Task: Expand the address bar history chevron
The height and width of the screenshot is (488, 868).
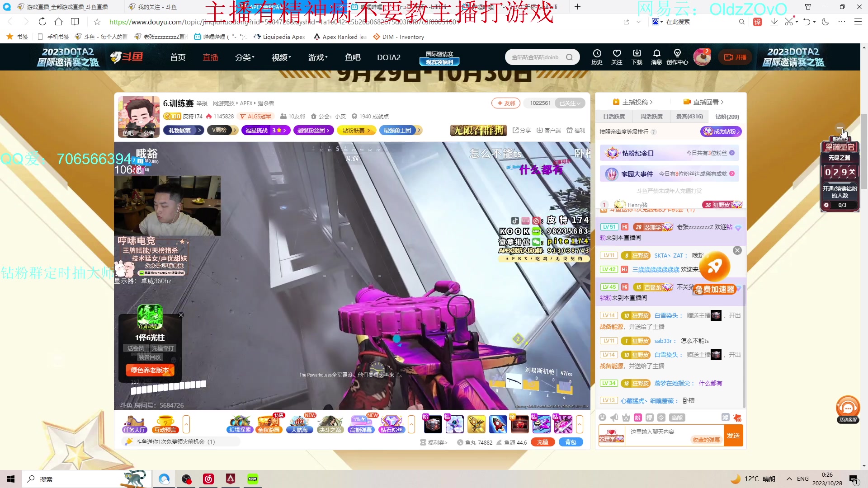Action: click(x=638, y=22)
